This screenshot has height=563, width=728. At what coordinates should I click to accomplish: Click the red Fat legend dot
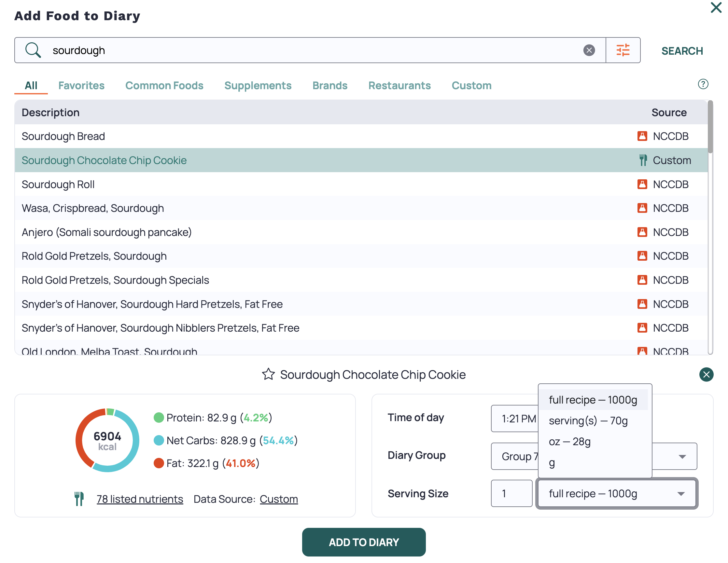pyautogui.click(x=159, y=463)
